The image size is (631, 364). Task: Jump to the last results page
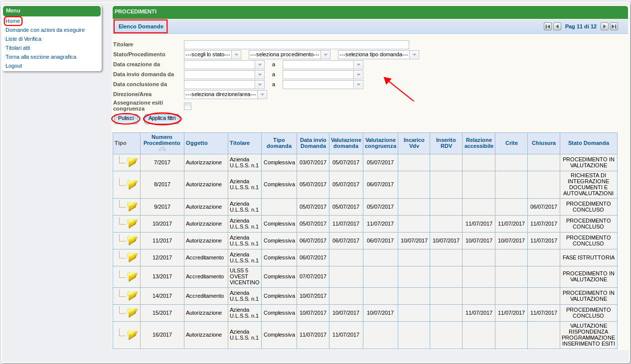coord(614,26)
